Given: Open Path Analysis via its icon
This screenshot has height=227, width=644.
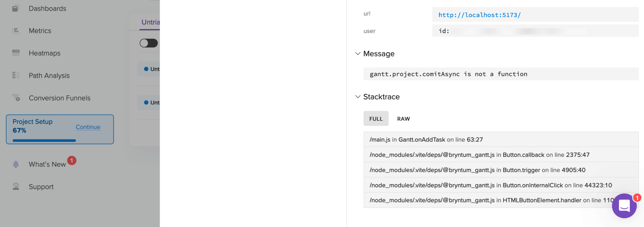Looking at the screenshot, I should tap(16, 75).
